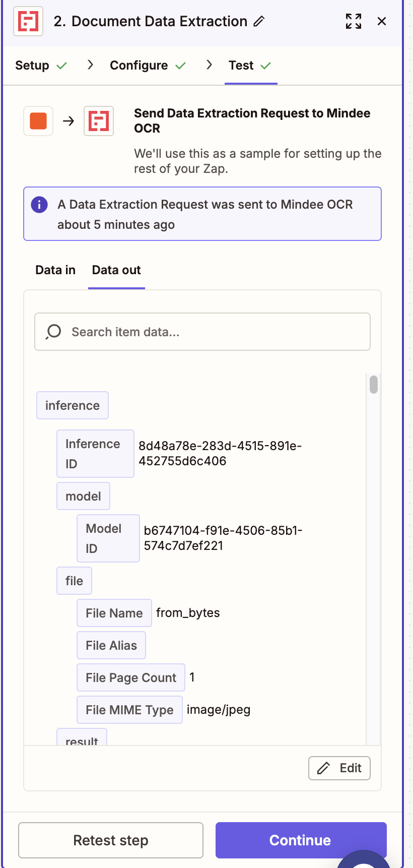Click the info icon in notification banner
The width and height of the screenshot is (413, 868).
click(x=39, y=205)
